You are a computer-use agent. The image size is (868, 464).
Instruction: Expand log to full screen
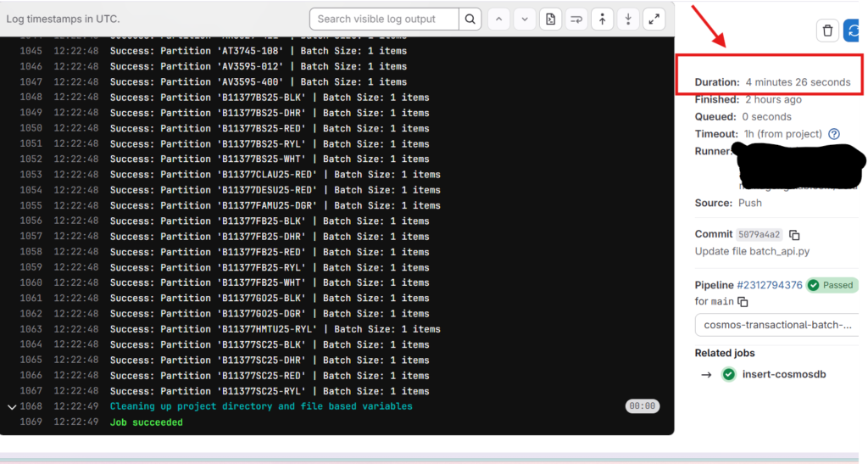(x=654, y=20)
